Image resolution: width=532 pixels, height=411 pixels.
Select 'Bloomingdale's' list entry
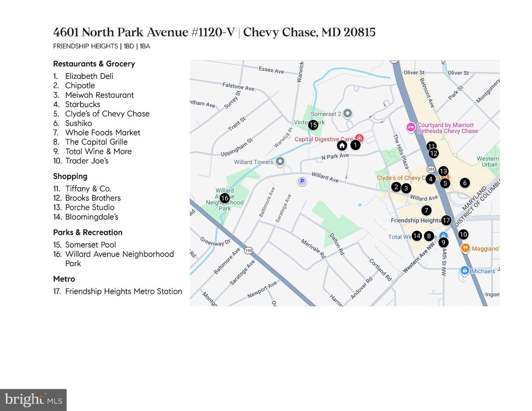pyautogui.click(x=92, y=217)
